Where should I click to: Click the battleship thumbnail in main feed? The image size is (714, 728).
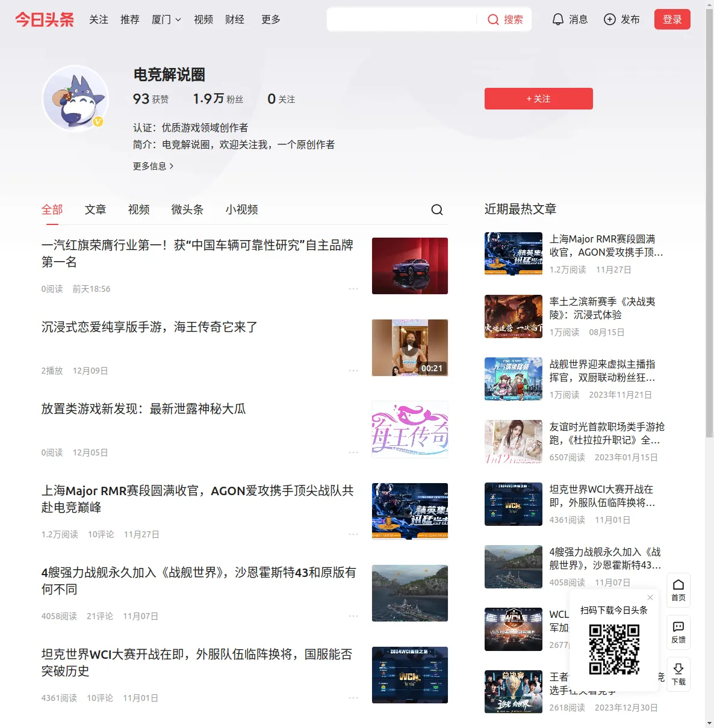(410, 593)
